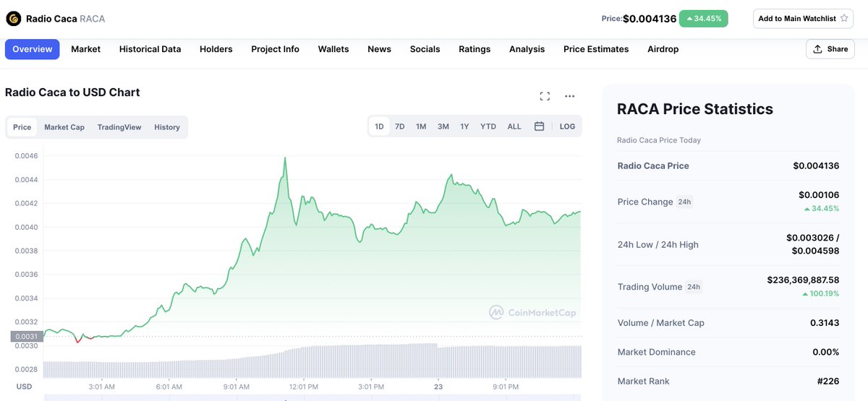Open the Holders tab
Screen dimensions: 868x401
click(216, 49)
